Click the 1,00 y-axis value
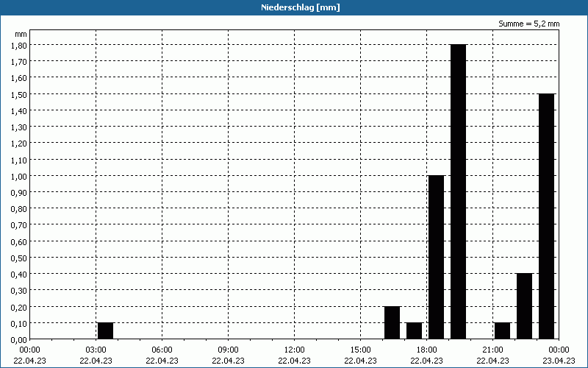Viewport: 588px width, 368px height. click(x=19, y=176)
